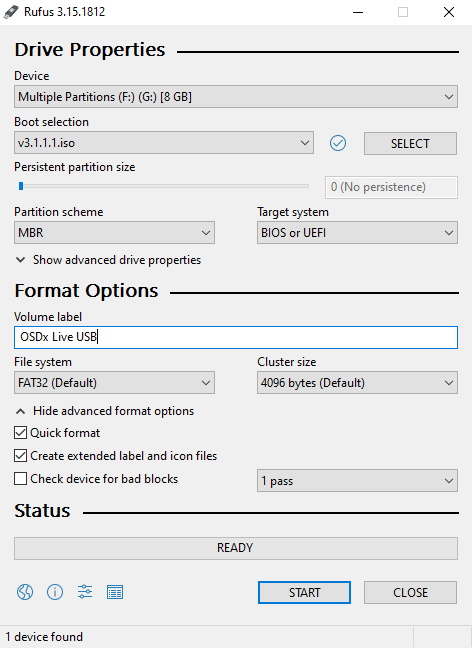Open the application settings sliders icon
472x648 pixels.
tap(85, 592)
